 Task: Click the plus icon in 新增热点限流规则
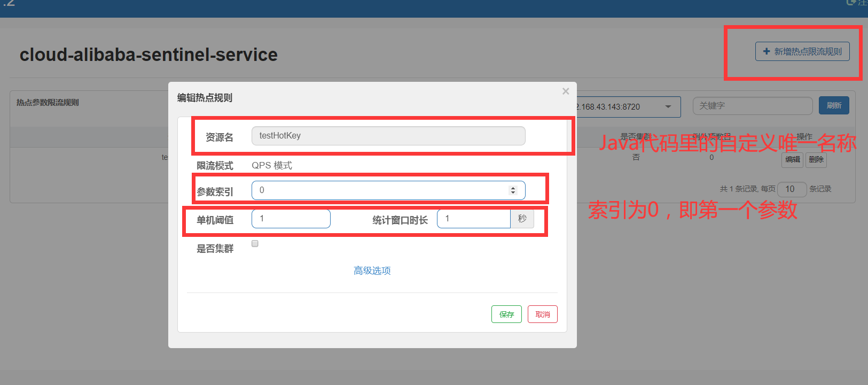tap(767, 51)
